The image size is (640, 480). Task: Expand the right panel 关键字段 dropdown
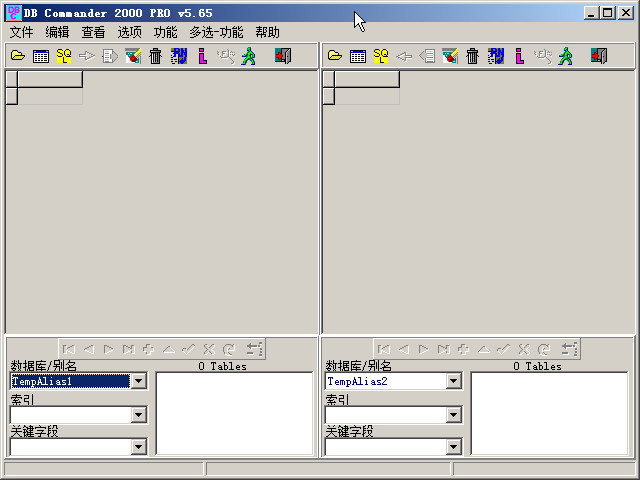coord(453,447)
